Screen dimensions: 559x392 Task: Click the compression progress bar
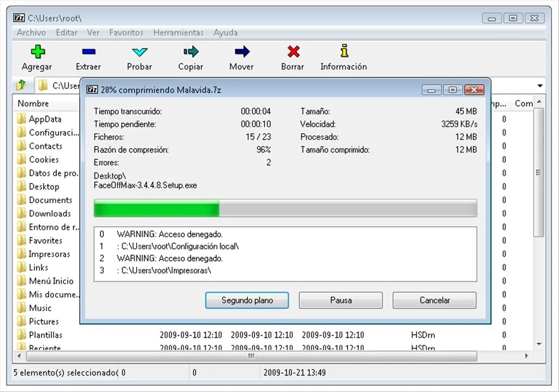tap(285, 208)
